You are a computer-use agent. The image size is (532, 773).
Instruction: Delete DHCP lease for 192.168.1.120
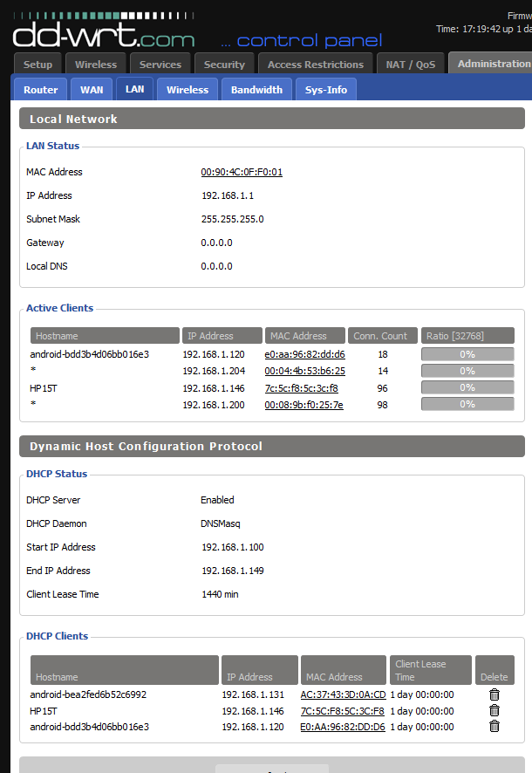[494, 726]
